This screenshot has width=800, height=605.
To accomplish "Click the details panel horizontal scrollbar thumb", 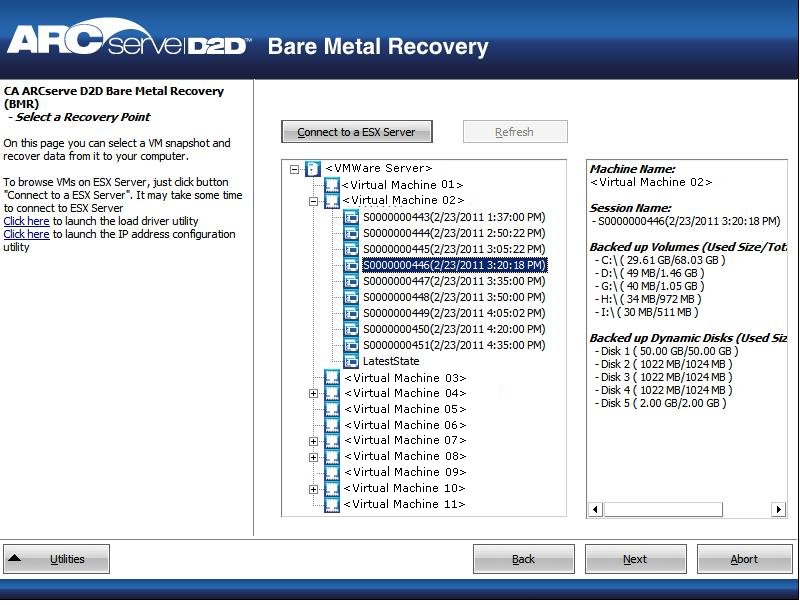I will 663,509.
